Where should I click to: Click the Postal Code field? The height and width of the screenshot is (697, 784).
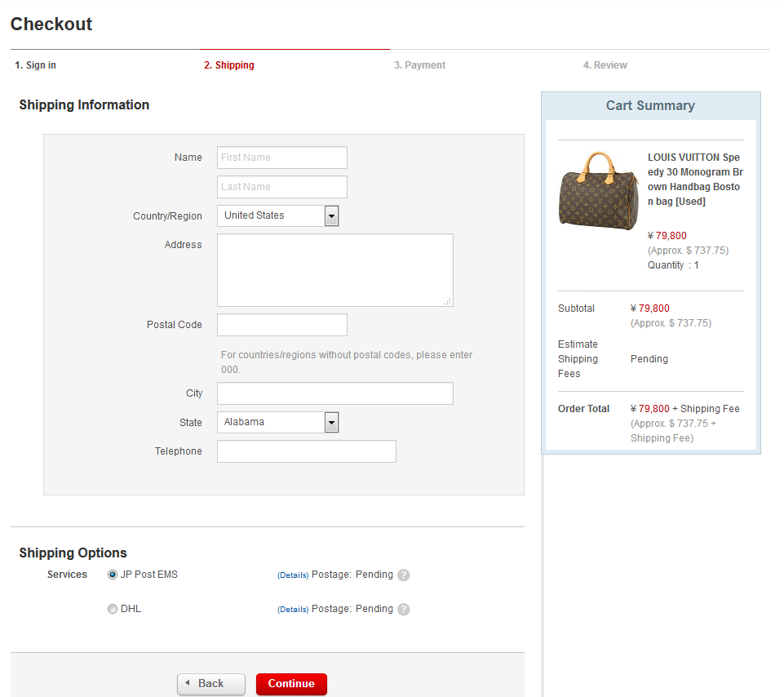(282, 325)
